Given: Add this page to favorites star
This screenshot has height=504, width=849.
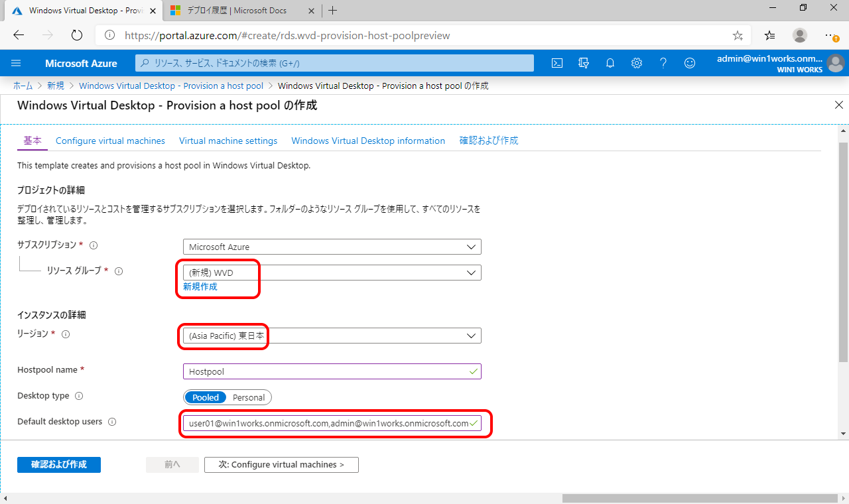Looking at the screenshot, I should click(x=738, y=35).
